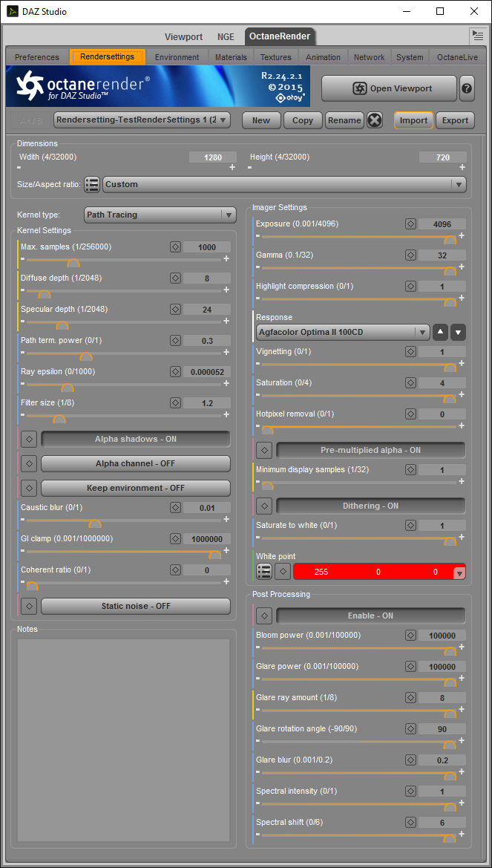492x868 pixels.
Task: Open the Materials tab
Action: (231, 57)
